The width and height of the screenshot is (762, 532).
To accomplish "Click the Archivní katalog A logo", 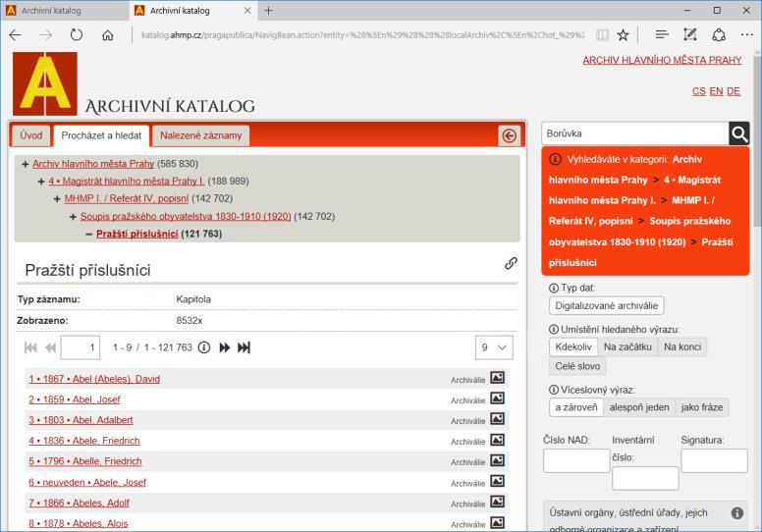I will tap(45, 83).
